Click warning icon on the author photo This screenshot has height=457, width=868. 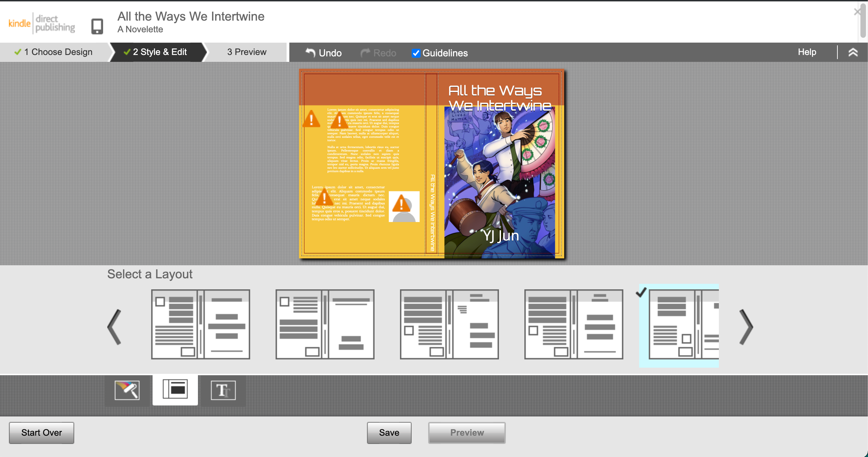tap(401, 203)
